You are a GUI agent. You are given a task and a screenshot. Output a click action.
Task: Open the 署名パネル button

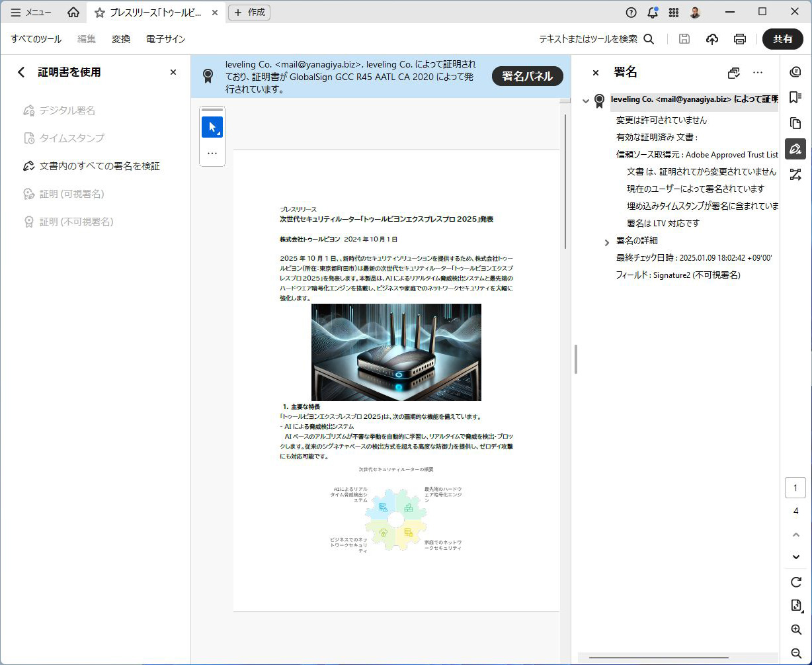tap(527, 76)
